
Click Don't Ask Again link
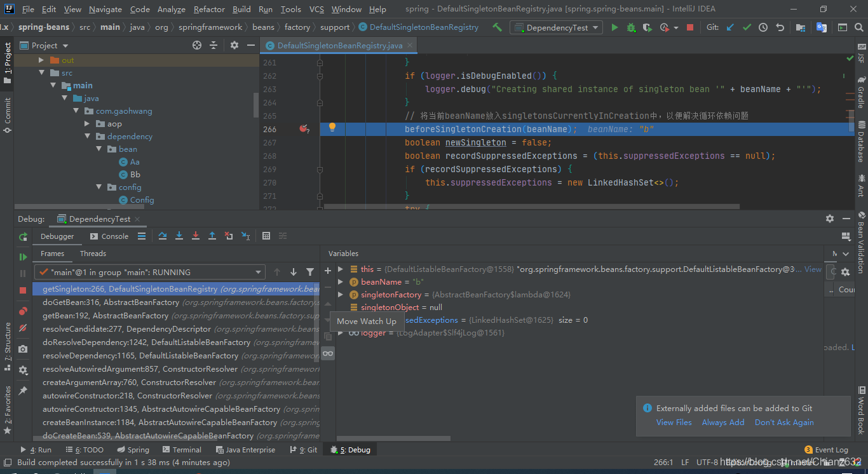click(784, 423)
